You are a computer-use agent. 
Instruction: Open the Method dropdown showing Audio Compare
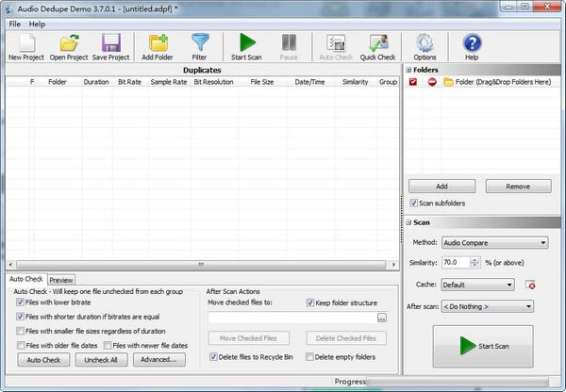(494, 243)
